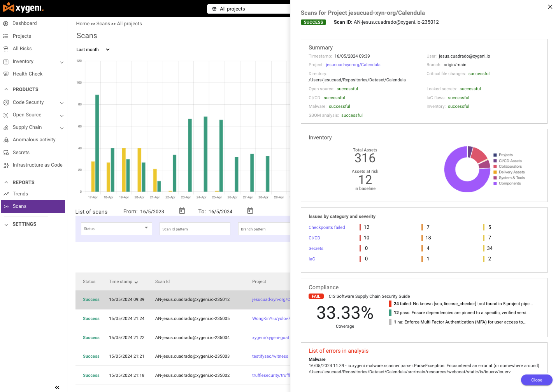Click the Scan Id pattern input field
This screenshot has width=558, height=392.
(x=195, y=229)
